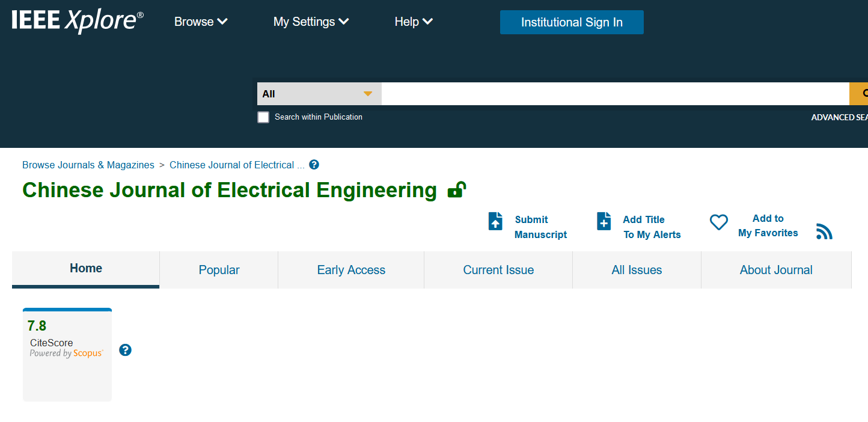Go to the All Issues tab
This screenshot has width=868, height=422.
[x=637, y=270]
